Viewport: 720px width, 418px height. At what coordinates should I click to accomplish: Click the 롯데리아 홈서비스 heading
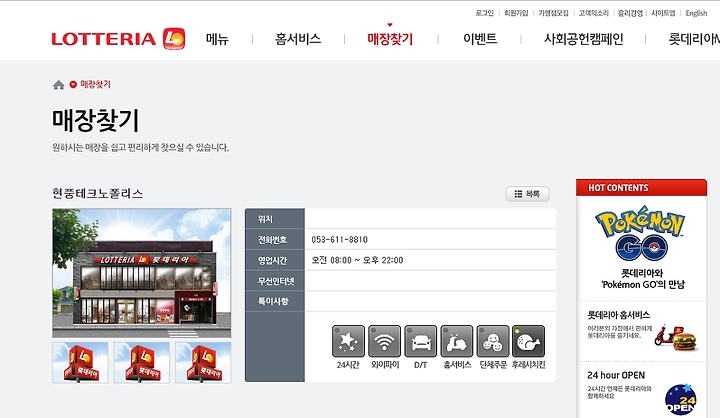click(619, 315)
